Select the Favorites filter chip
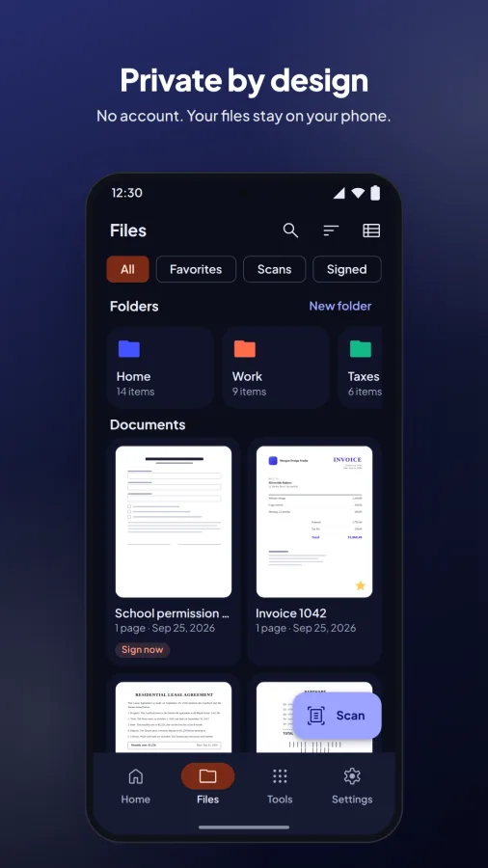 [196, 269]
